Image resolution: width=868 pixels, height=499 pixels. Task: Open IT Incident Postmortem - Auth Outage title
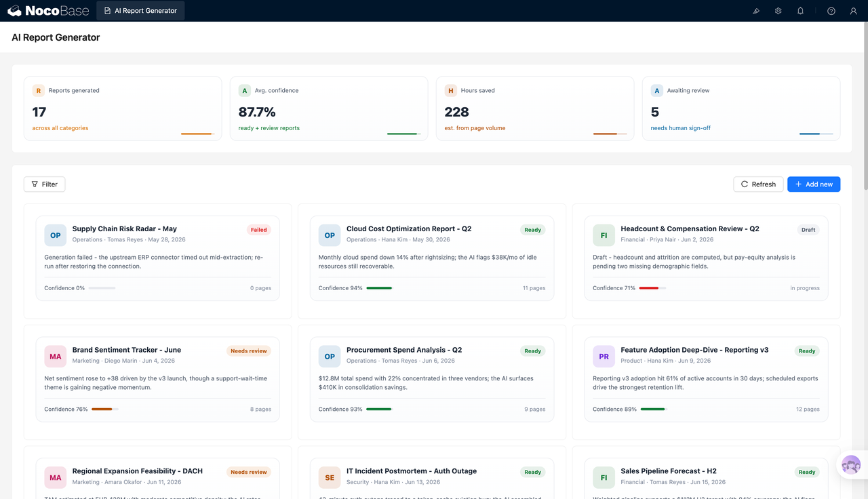(x=412, y=471)
